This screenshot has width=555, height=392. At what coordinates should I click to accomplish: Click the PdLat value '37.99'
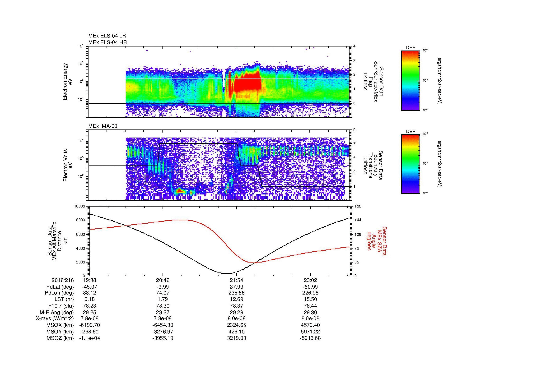[x=236, y=287]
